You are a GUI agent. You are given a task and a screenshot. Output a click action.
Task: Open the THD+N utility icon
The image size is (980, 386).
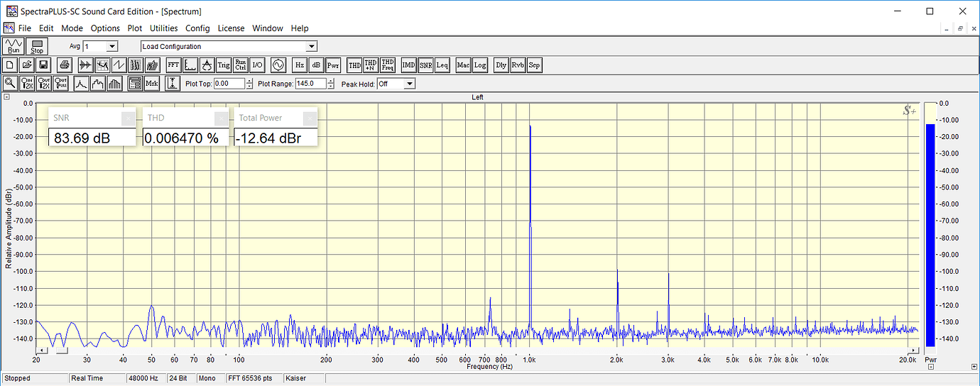point(370,65)
